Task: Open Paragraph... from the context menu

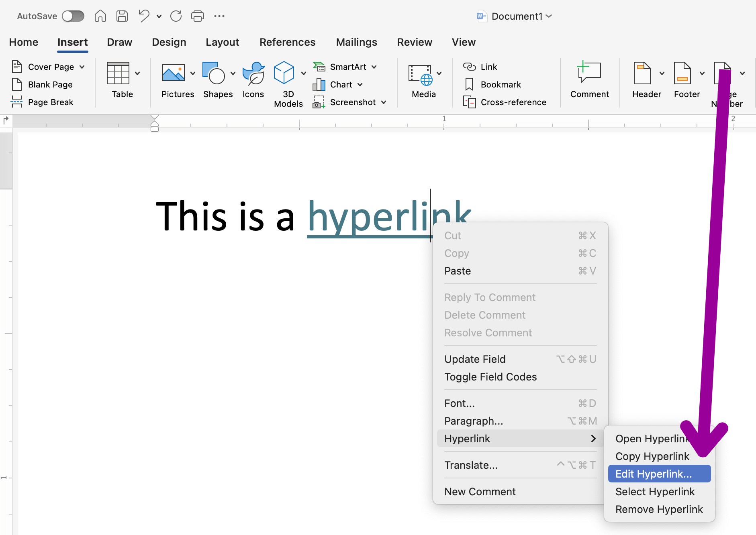Action: (x=520, y=421)
